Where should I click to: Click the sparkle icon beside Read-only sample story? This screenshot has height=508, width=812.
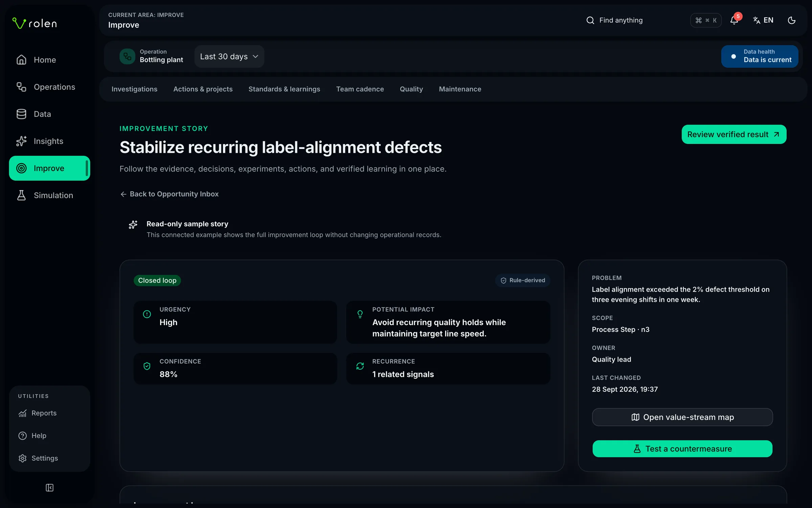[133, 225]
